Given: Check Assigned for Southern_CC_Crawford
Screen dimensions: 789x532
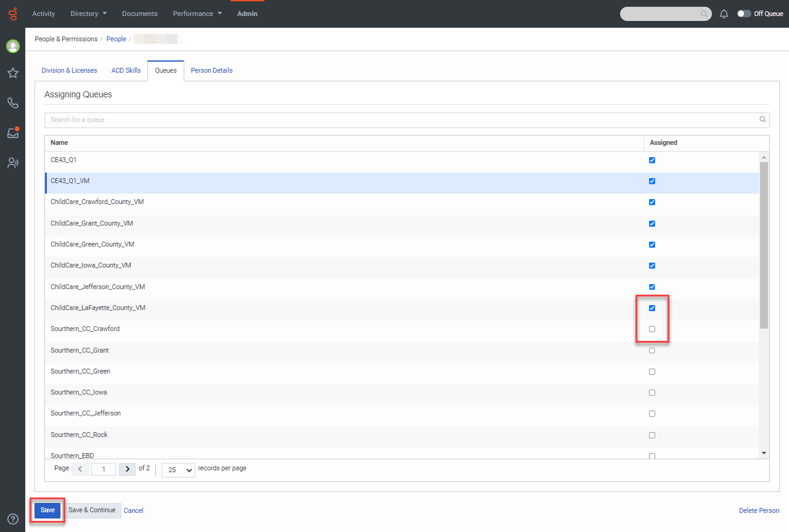Looking at the screenshot, I should (x=652, y=329).
